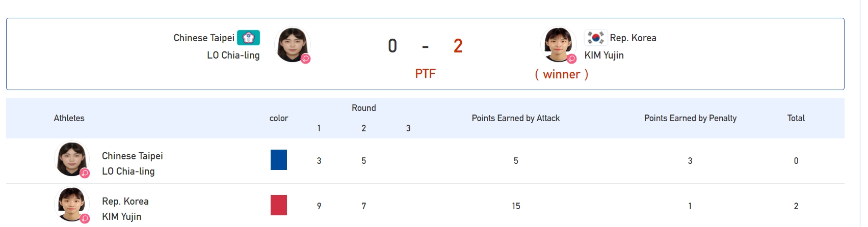Screen dimensions: 868x227
Task: Click the Points Earned by Attack header
Action: coord(516,118)
